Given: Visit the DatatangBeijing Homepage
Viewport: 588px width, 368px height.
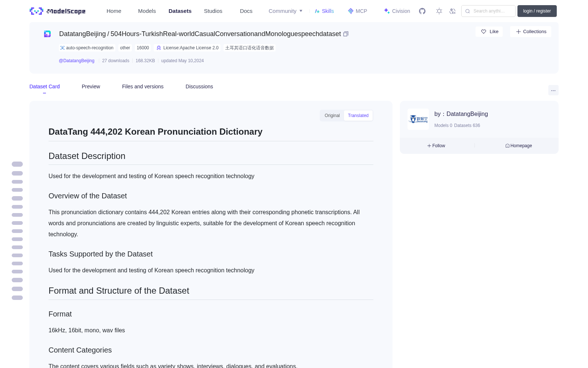Looking at the screenshot, I should pyautogui.click(x=519, y=146).
